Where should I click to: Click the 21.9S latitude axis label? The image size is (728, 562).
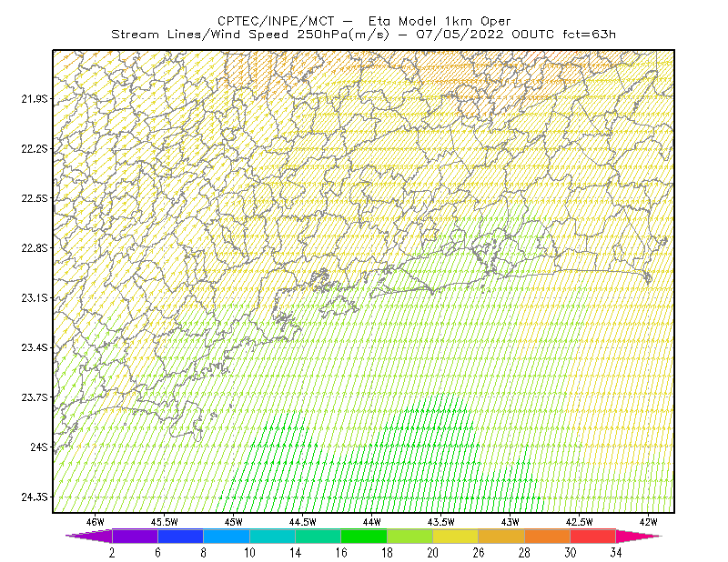[x=35, y=99]
